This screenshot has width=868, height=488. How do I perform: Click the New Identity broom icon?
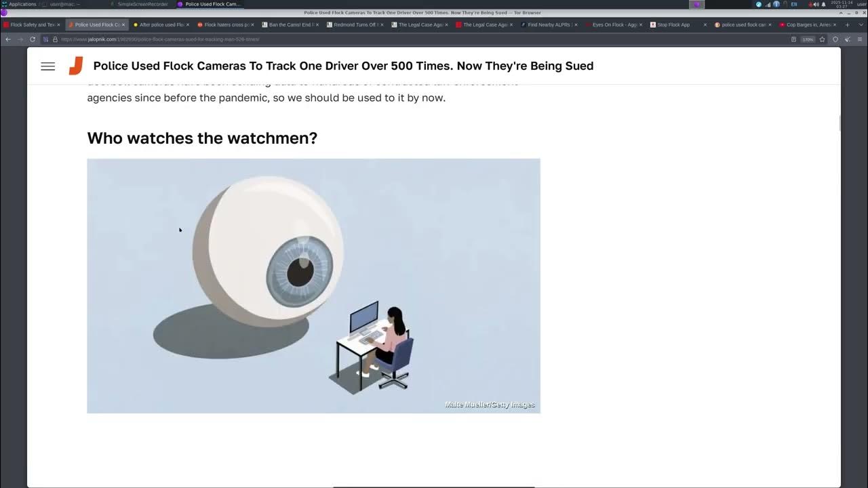click(x=847, y=39)
